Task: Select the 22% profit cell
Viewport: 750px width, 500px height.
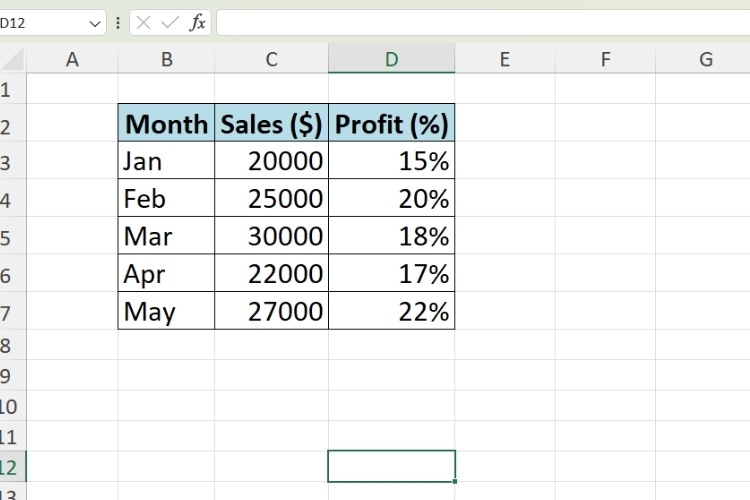Action: click(392, 311)
